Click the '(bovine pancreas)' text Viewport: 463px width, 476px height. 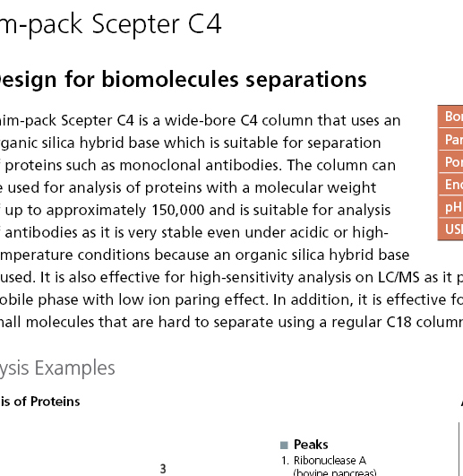[335, 472]
